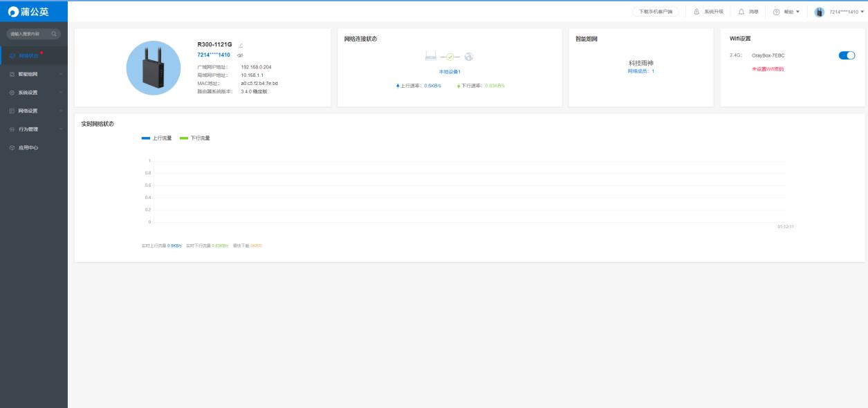
Task: Click the Wifi设置 card heading
Action: pyautogui.click(x=740, y=39)
